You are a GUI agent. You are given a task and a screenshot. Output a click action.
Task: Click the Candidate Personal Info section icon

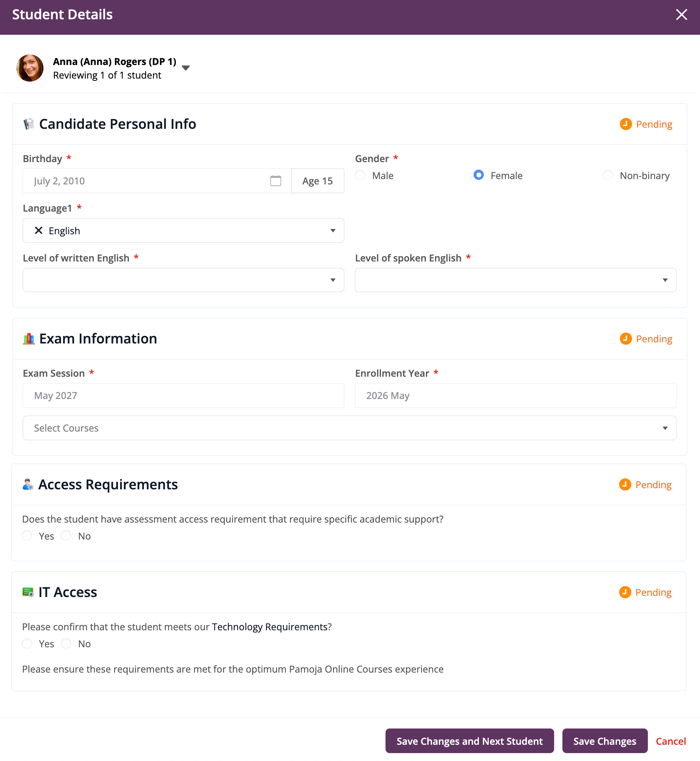pyautogui.click(x=29, y=124)
